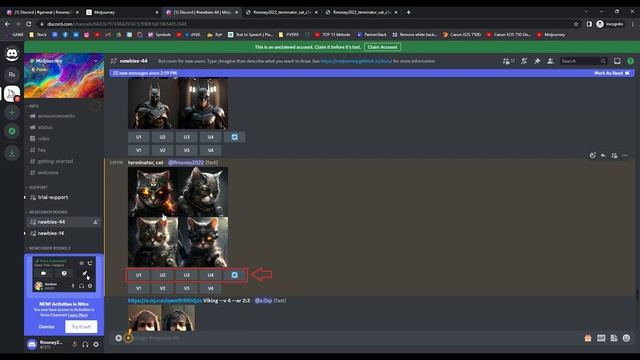Collapse the SUPPORT channel category

tap(37, 187)
